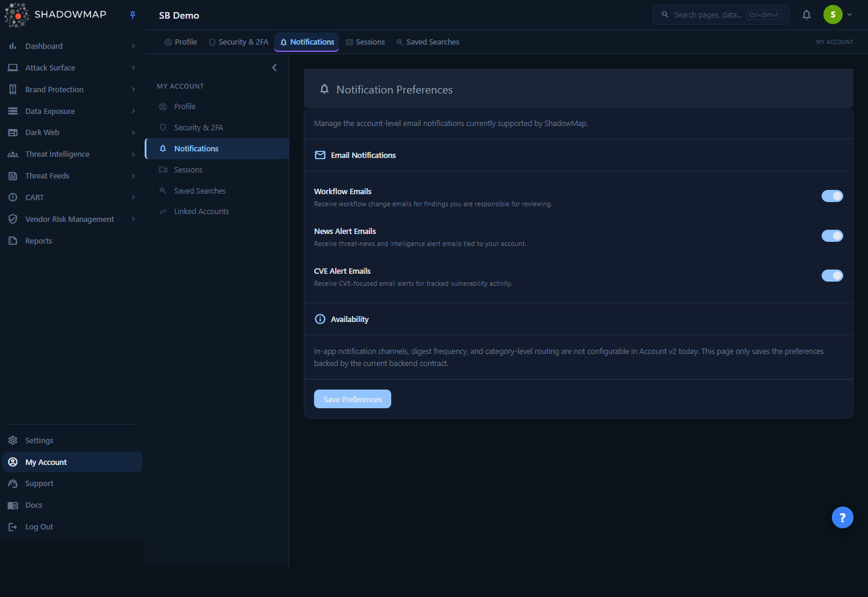
Task: Expand the Threat Feeds chevron
Action: pos(133,176)
